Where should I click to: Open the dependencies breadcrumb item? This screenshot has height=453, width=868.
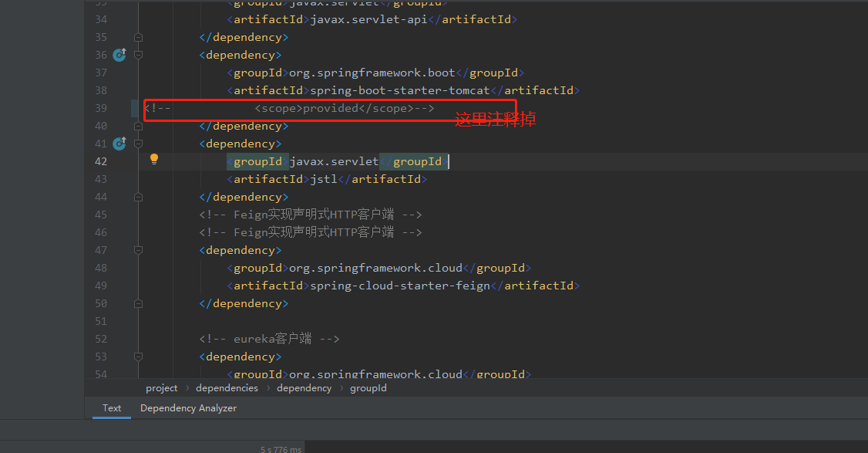click(227, 388)
